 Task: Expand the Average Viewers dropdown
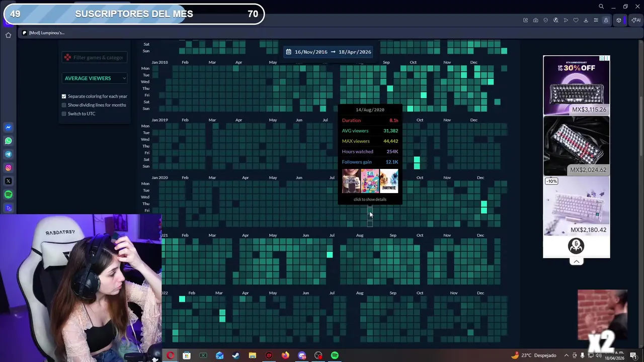click(95, 78)
